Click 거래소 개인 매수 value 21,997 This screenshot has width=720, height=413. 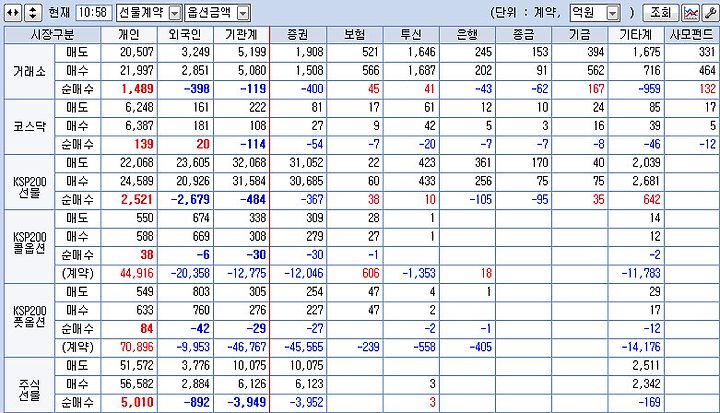click(136, 71)
